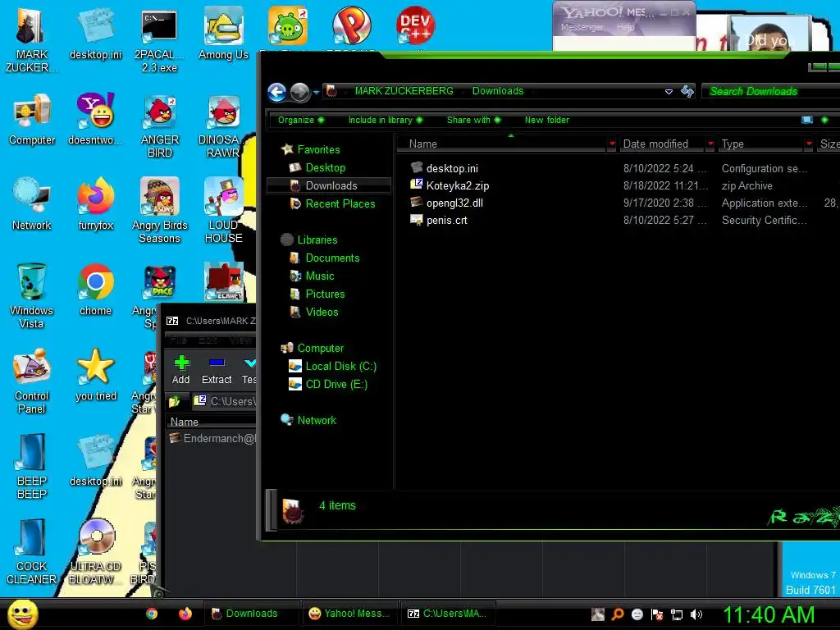
Task: Click the 7-Zip up-folder icon
Action: [x=175, y=401]
